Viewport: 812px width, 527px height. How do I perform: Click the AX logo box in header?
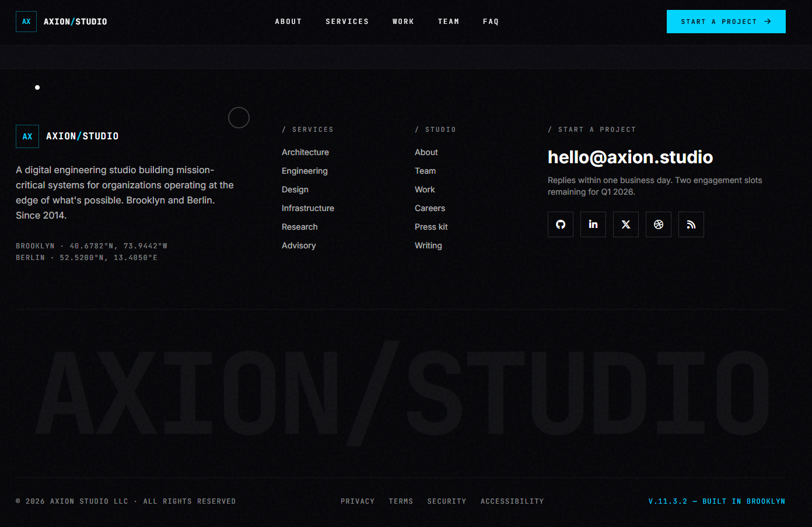(x=26, y=22)
